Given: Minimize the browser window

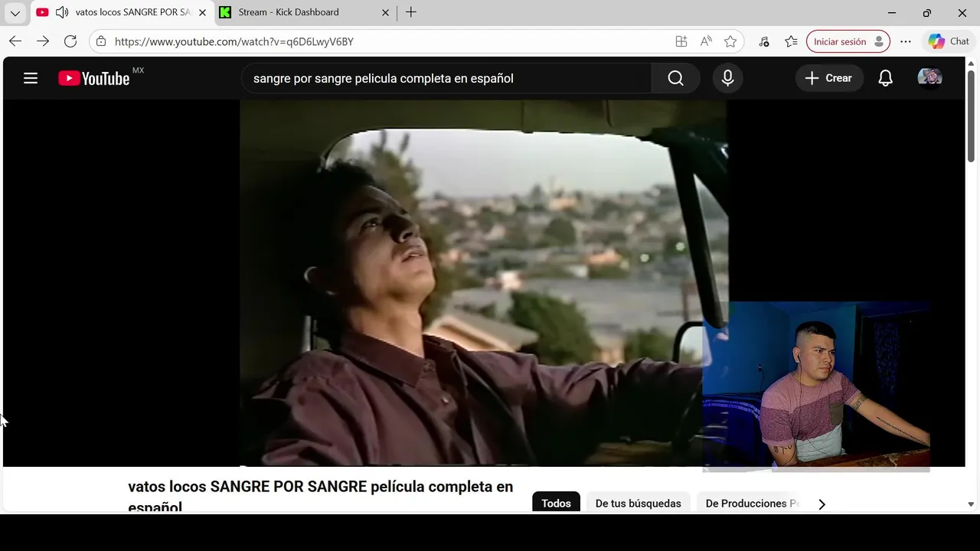Looking at the screenshot, I should [x=891, y=12].
